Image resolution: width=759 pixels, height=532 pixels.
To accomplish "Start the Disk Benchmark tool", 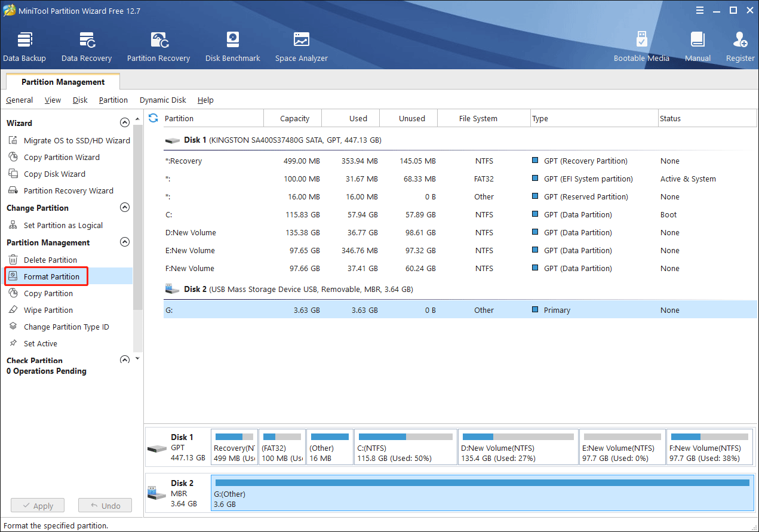I will tap(233, 47).
